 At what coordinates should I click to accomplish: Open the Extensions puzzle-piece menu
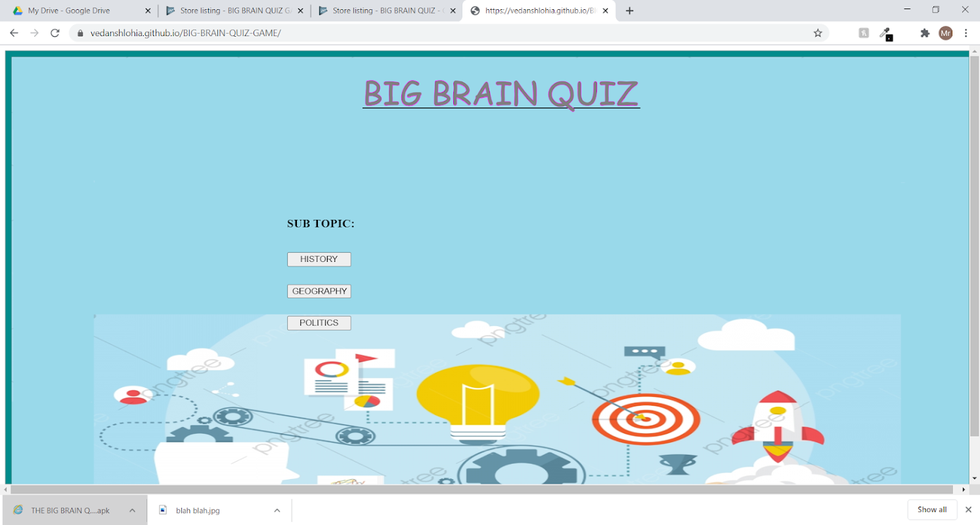click(925, 33)
